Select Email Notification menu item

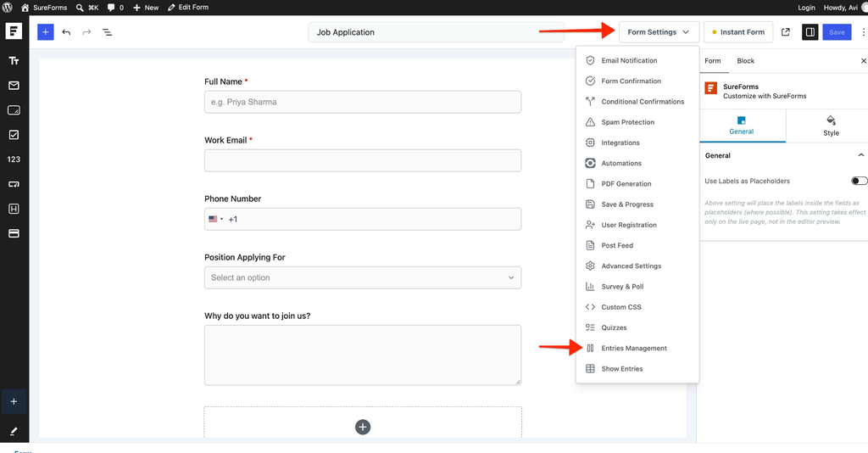click(x=637, y=60)
